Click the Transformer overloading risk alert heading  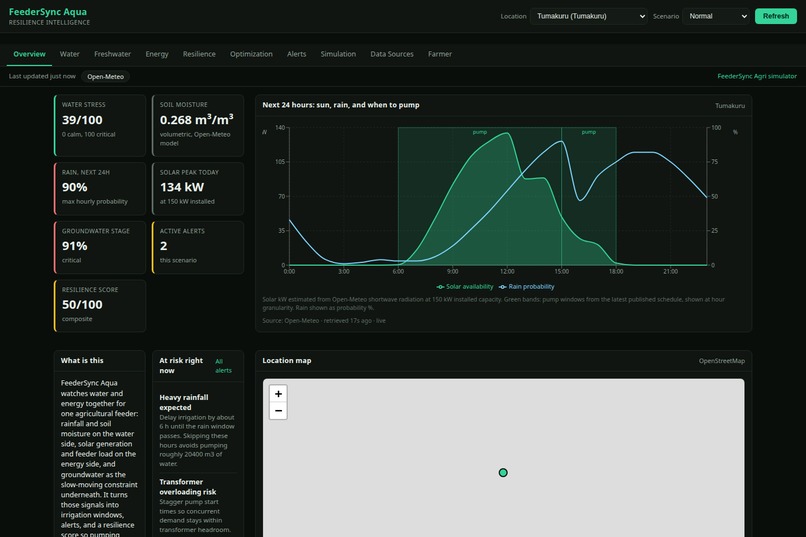point(188,487)
